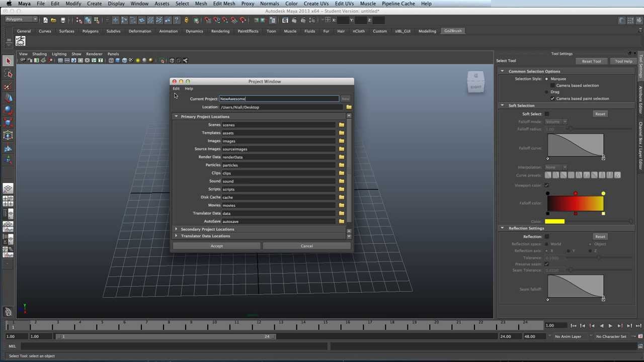Click the GoZ shelf icon
Image resolution: width=644 pixels, height=362 pixels.
[20, 41]
